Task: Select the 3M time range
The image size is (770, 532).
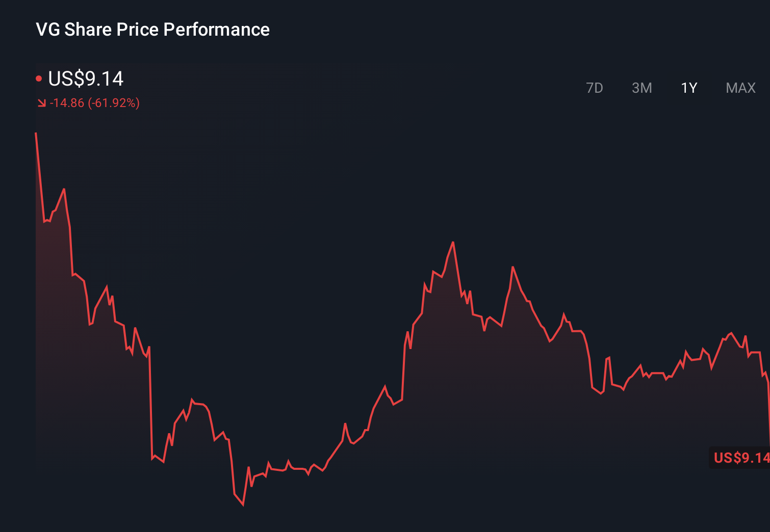Action: [x=641, y=88]
